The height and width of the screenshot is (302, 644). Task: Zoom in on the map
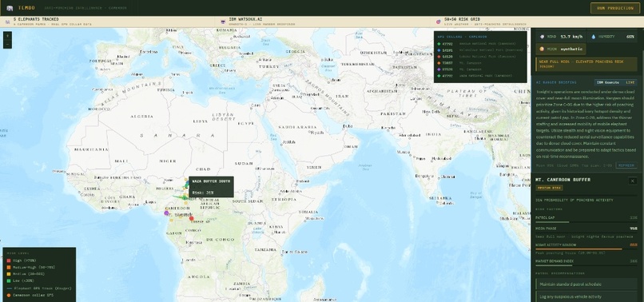pos(7,36)
